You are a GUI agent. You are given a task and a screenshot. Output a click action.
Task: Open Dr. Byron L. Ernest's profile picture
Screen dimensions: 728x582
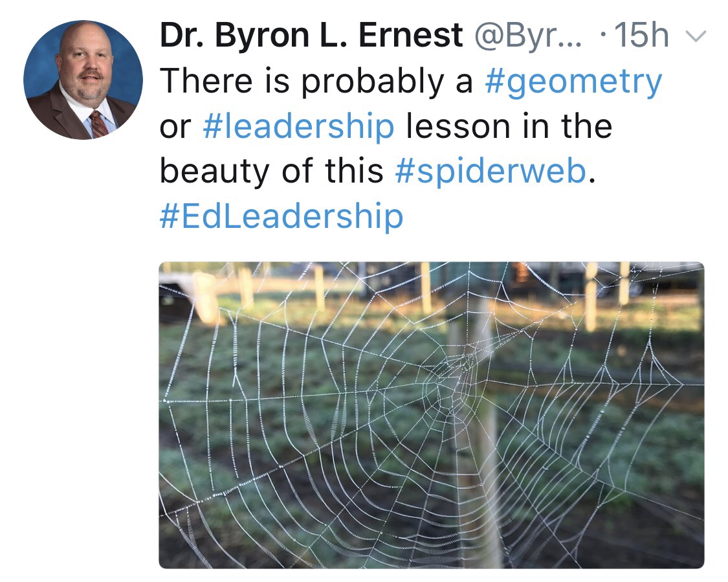(83, 80)
